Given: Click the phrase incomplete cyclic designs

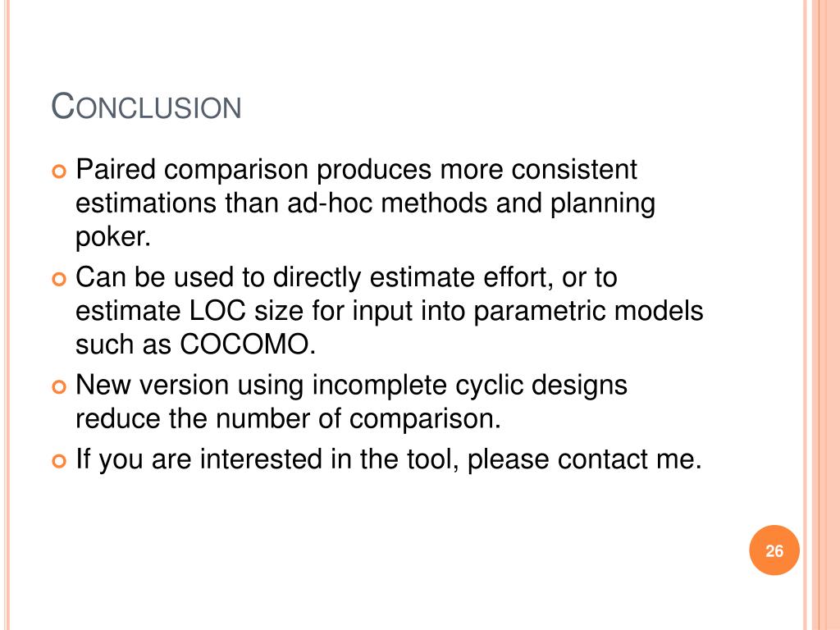Looking at the screenshot, I should [x=469, y=386].
